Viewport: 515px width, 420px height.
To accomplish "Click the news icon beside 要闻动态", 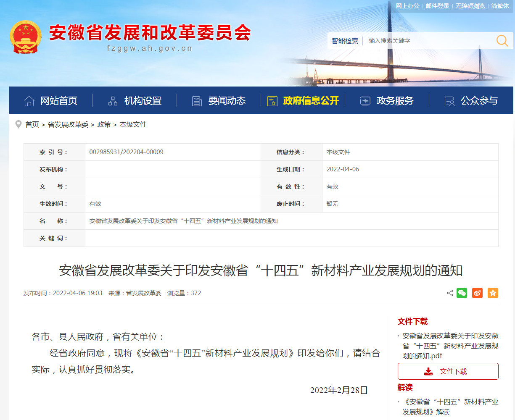I will pos(197,101).
